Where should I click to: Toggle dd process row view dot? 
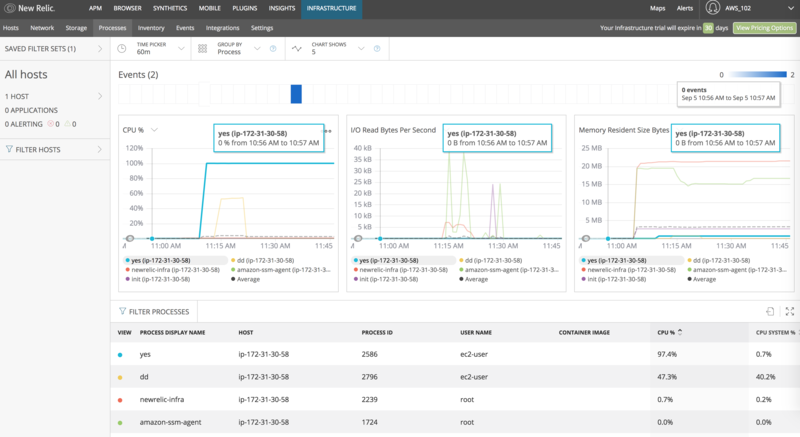(x=120, y=377)
